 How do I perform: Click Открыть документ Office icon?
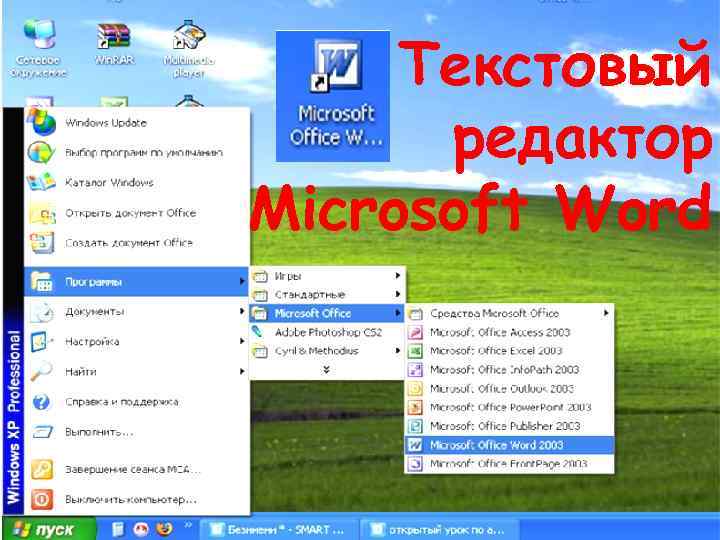42,213
